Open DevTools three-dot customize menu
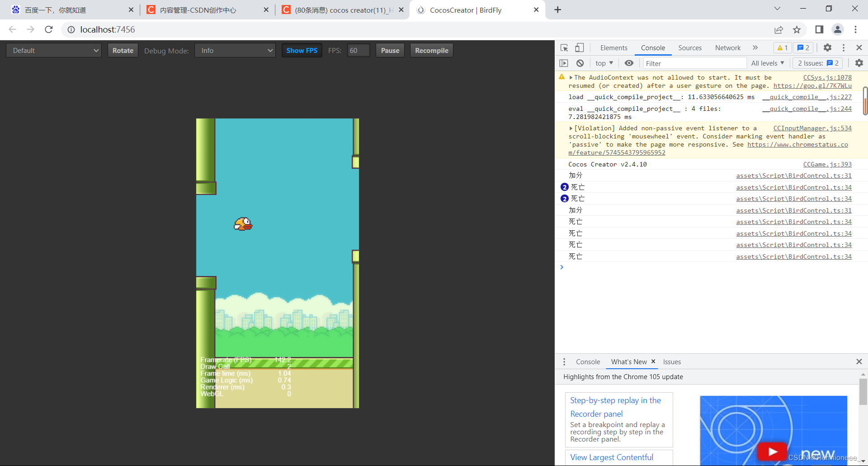868x466 pixels. click(x=844, y=48)
